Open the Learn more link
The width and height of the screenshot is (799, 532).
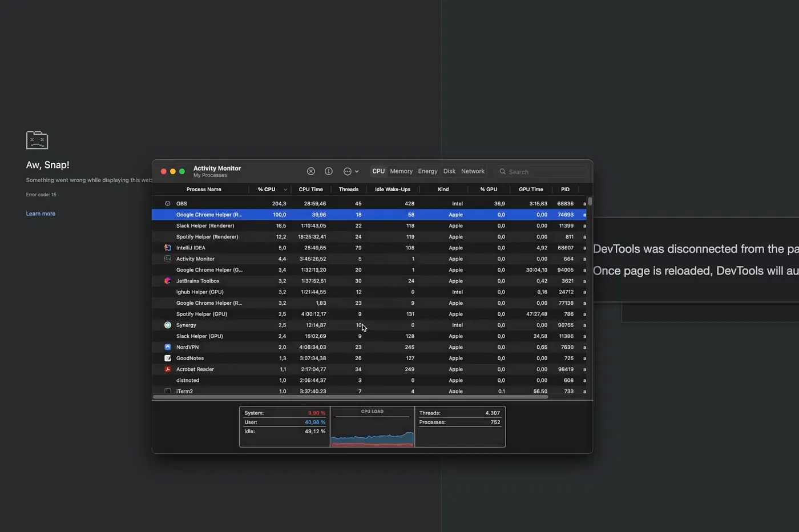41,213
